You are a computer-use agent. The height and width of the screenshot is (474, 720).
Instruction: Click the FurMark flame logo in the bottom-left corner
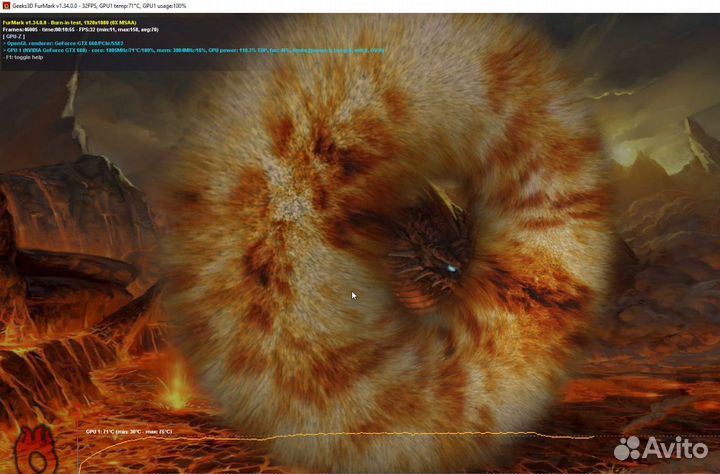[x=40, y=450]
